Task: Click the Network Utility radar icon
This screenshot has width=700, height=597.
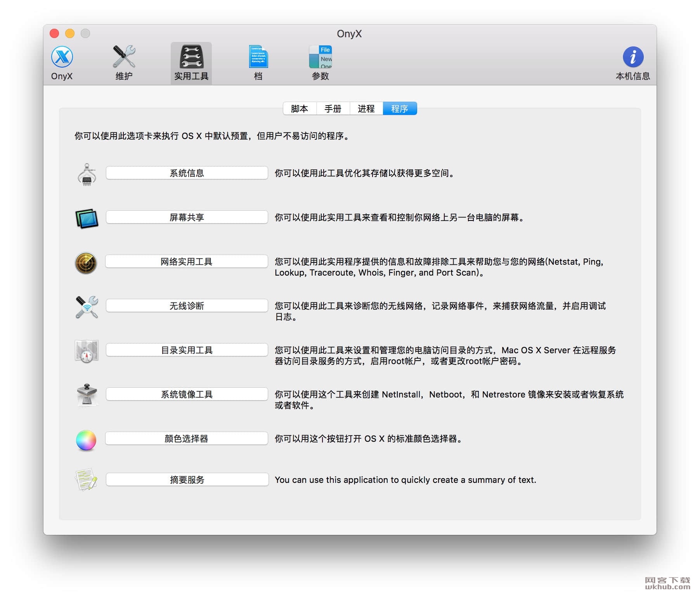Action: click(x=86, y=263)
